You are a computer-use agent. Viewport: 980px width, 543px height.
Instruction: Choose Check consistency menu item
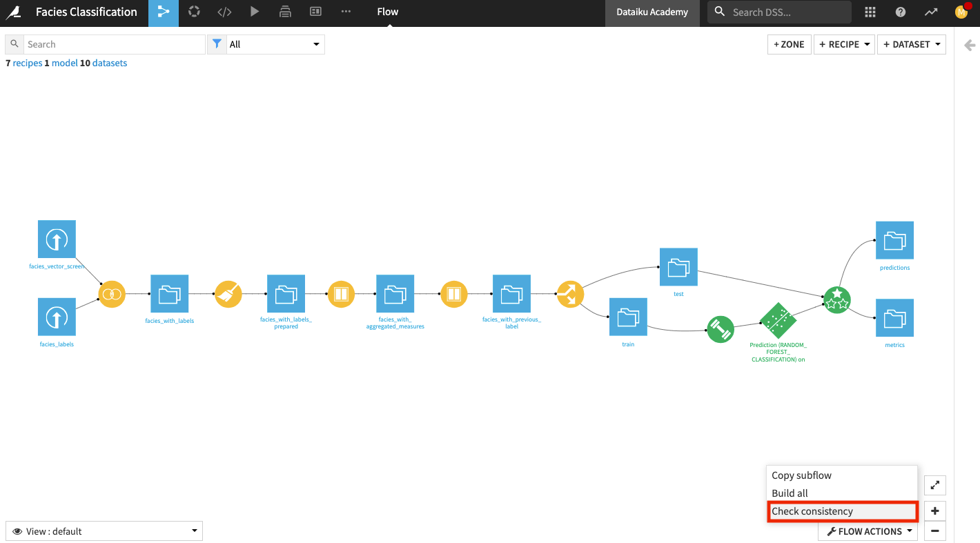coord(842,511)
